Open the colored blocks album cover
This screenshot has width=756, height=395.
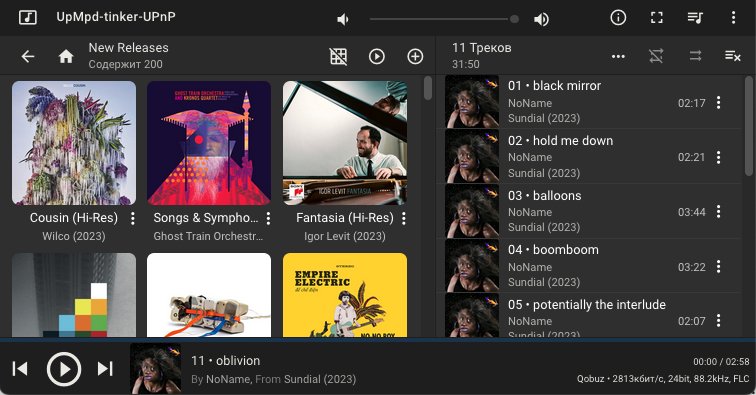click(x=74, y=295)
